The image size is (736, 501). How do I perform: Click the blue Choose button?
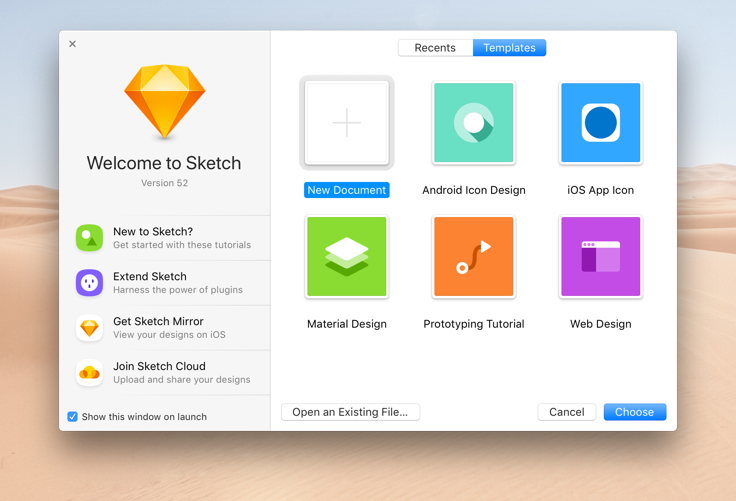(634, 412)
